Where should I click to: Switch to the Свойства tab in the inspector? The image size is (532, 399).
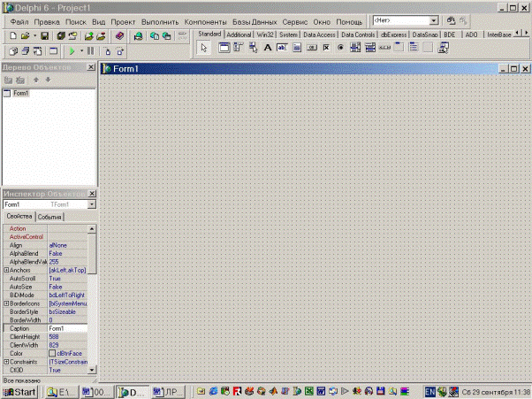[19, 216]
